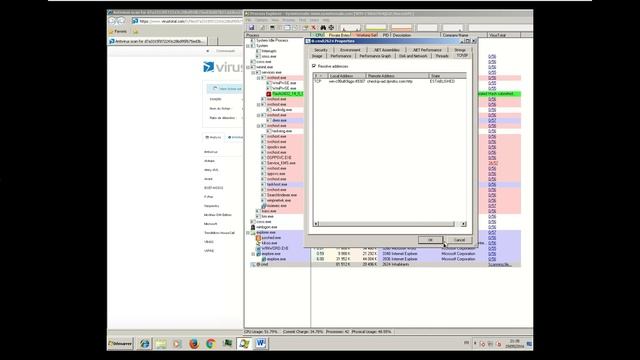Click Cancel in the Properties dialog

pos(460,240)
